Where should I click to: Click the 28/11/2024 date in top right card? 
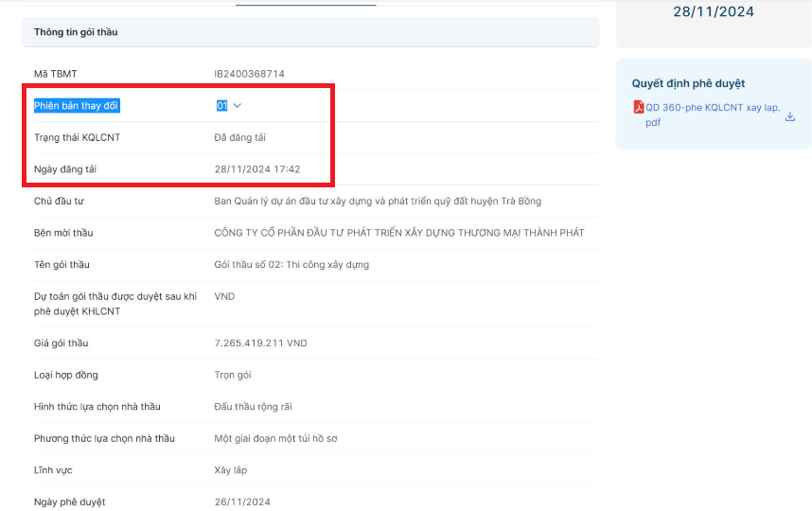click(x=714, y=12)
